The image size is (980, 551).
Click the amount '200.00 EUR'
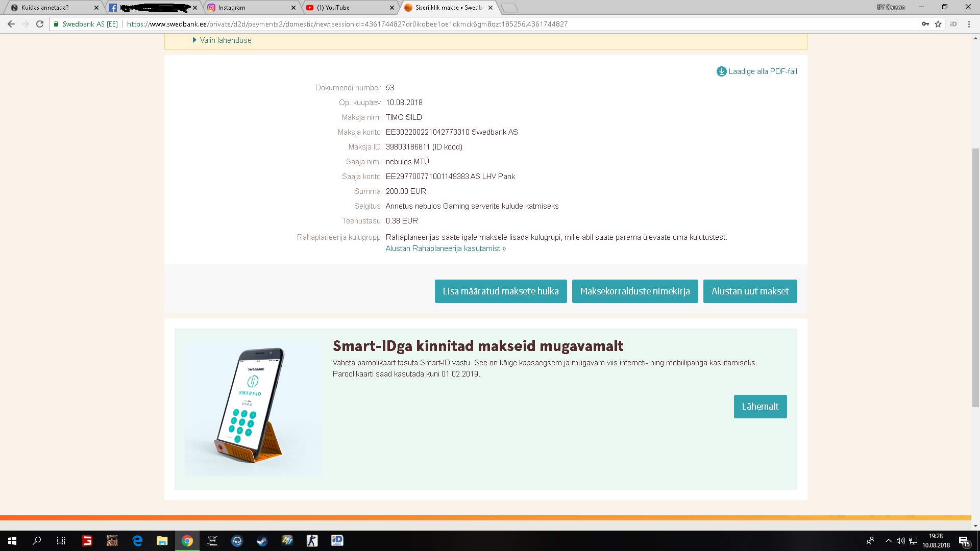(406, 191)
